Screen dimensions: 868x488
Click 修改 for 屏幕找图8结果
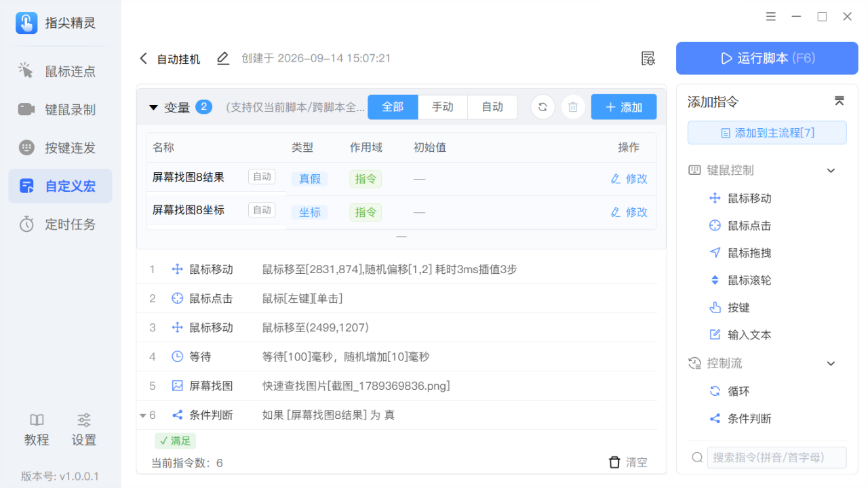coord(629,179)
